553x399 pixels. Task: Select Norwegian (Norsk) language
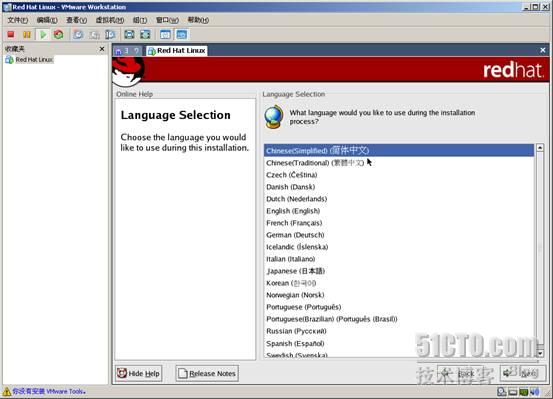[399, 295]
